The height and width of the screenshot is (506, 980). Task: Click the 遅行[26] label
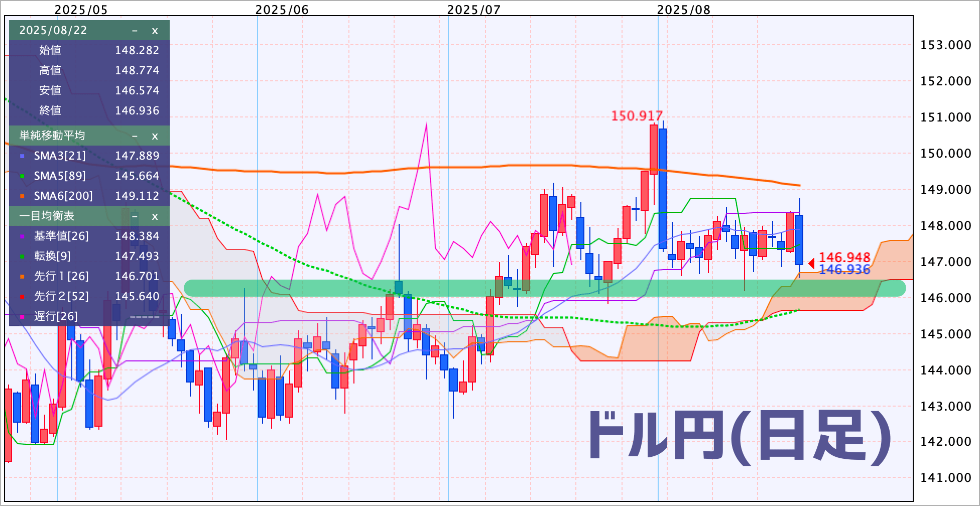[x=56, y=317]
